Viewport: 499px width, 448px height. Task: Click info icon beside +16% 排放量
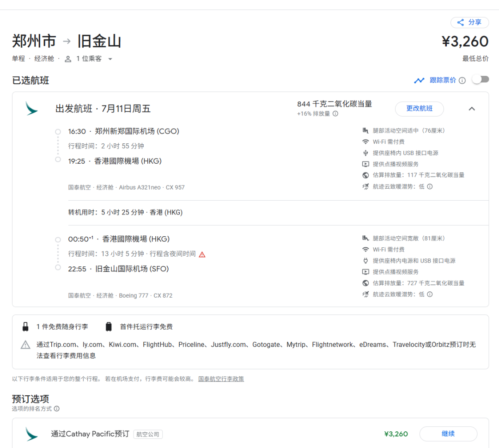(x=335, y=114)
